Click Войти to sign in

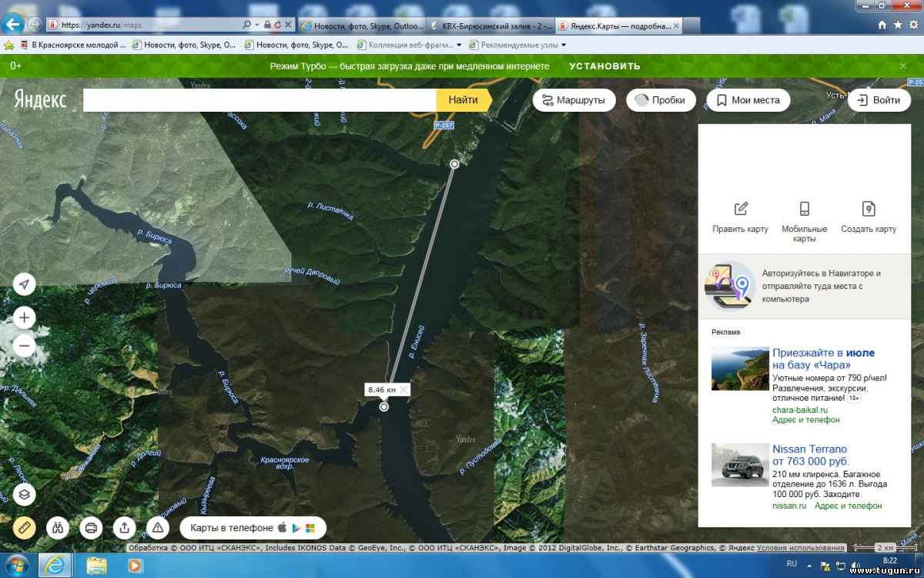879,100
